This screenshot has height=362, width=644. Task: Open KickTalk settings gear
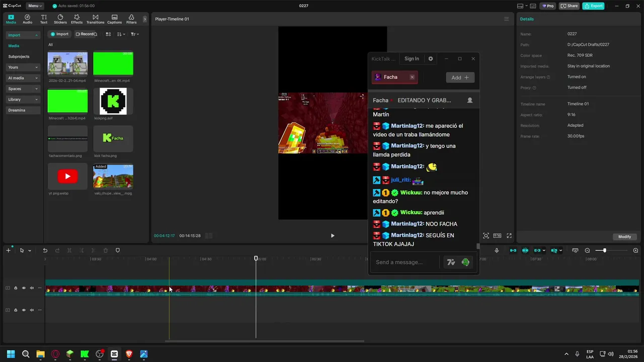coord(430,59)
